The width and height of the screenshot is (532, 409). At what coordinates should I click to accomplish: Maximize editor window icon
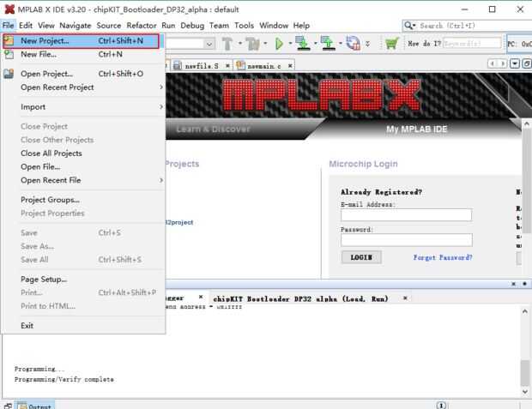click(x=527, y=63)
